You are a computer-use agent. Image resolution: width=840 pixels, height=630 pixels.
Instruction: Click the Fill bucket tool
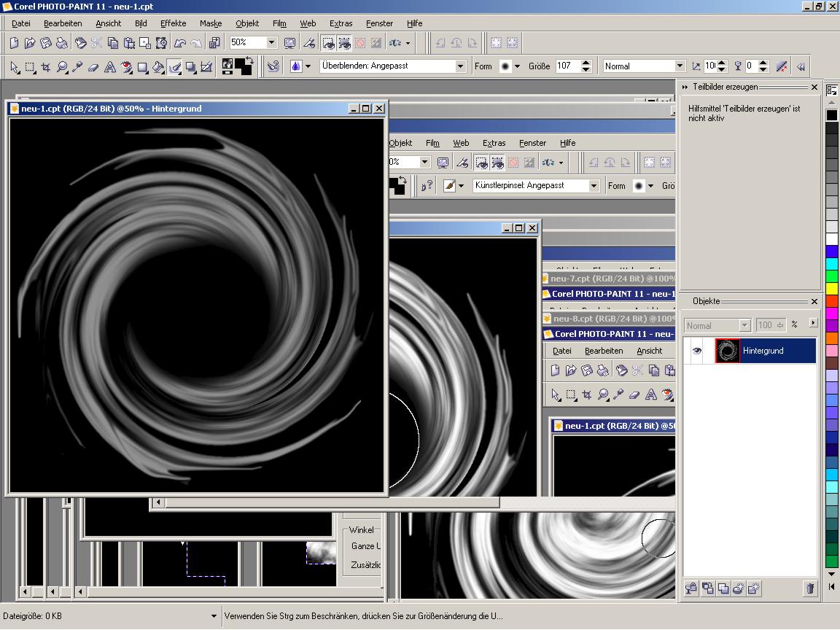159,67
